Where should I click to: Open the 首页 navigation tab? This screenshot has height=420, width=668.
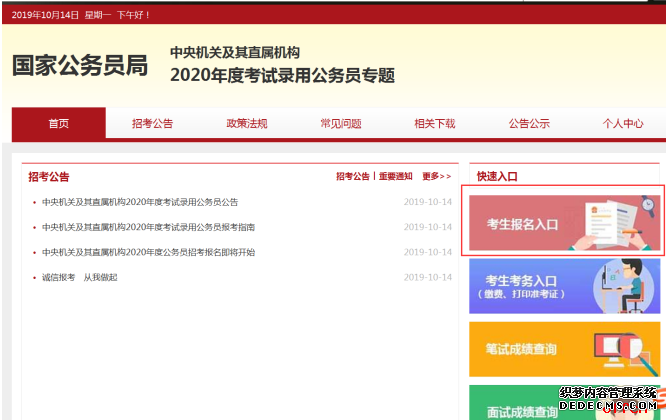(59, 124)
